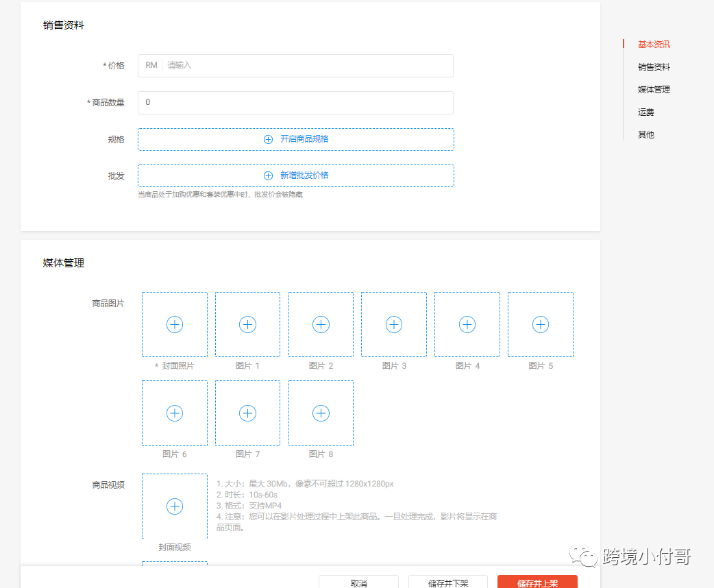Viewport: 714px width, 588px height.
Task: Go to 基本资讯 section in side navigation
Action: [x=654, y=44]
